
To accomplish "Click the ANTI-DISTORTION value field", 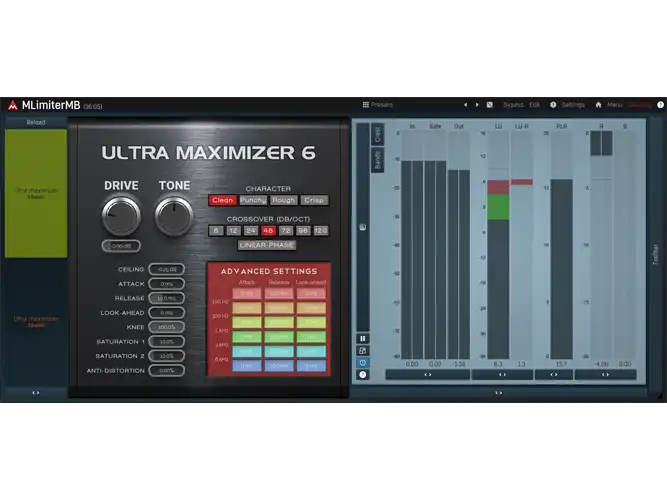I will click(167, 371).
